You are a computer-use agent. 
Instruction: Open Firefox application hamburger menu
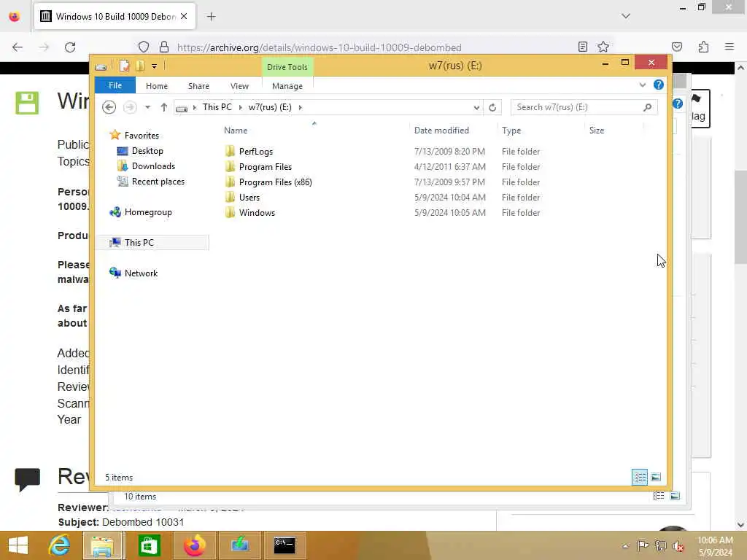click(729, 47)
